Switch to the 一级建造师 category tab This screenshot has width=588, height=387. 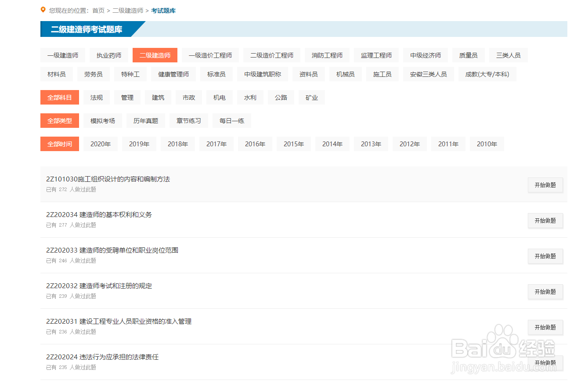tap(62, 55)
